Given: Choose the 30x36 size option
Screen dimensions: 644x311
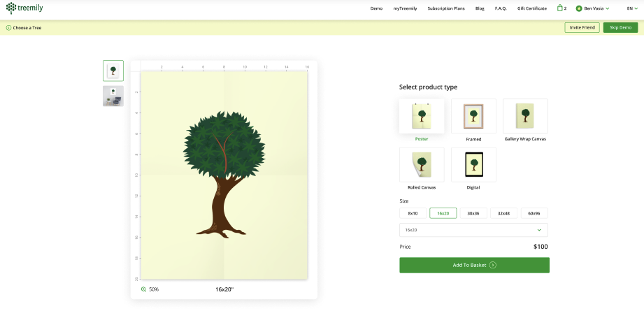Looking at the screenshot, I should click(473, 213).
